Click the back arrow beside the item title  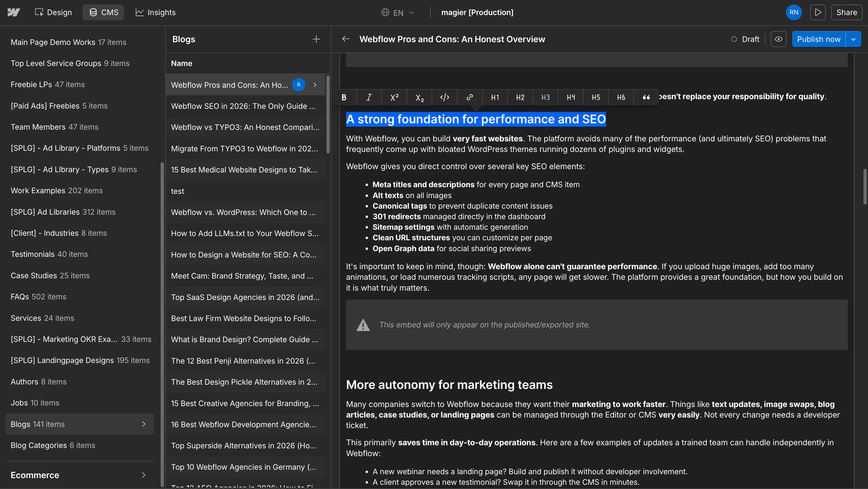(346, 39)
